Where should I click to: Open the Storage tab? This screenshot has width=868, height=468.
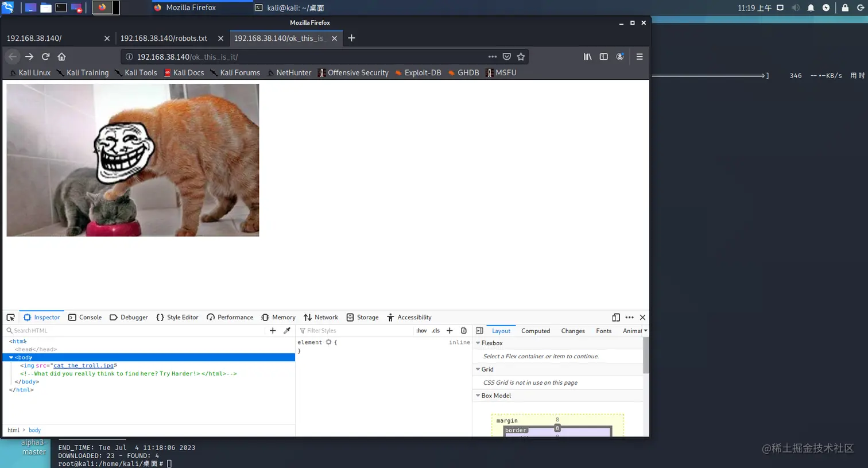point(362,318)
